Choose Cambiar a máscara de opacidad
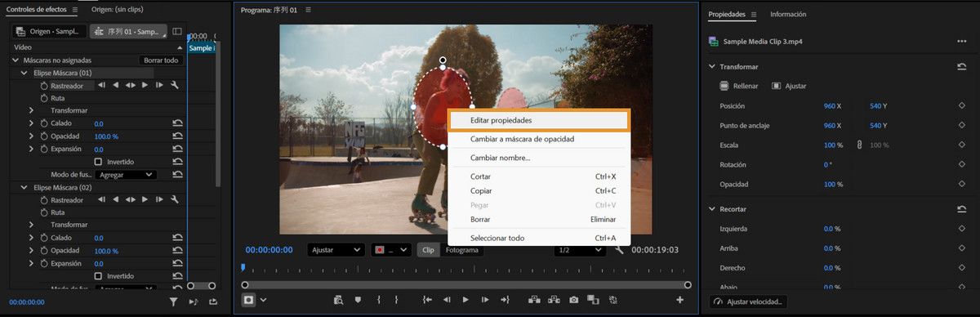Image resolution: width=980 pixels, height=317 pixels. tap(539, 139)
